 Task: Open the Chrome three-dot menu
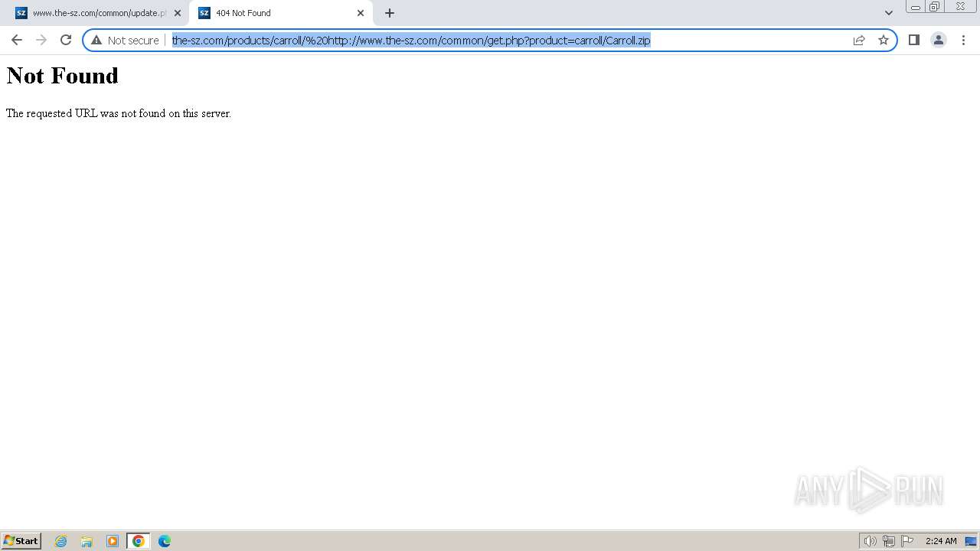click(963, 40)
